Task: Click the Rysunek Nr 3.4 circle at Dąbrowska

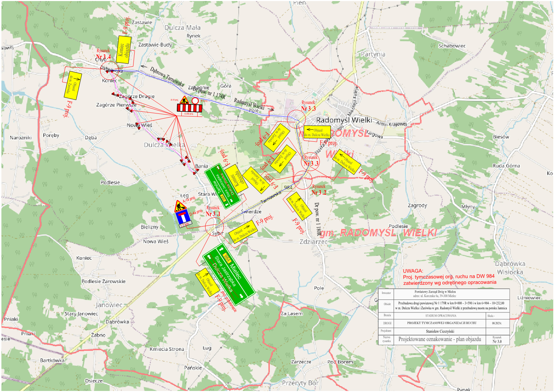Action: (x=109, y=71)
